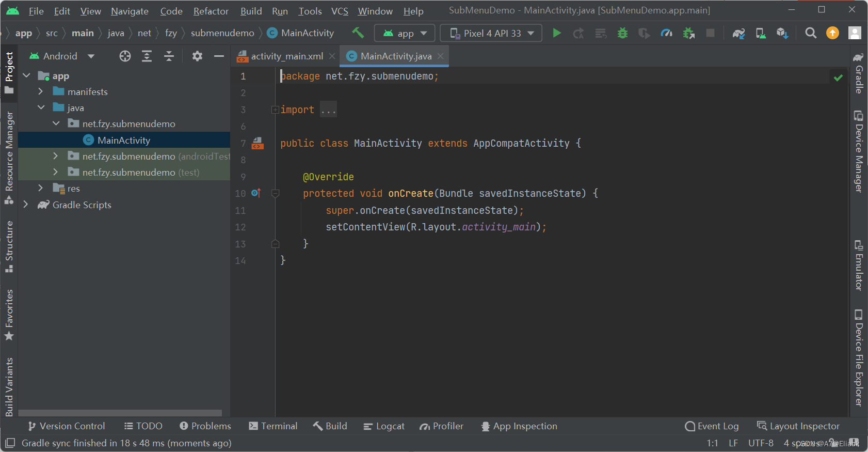This screenshot has height=452, width=868.
Task: Expand the res folder
Action: tap(41, 189)
